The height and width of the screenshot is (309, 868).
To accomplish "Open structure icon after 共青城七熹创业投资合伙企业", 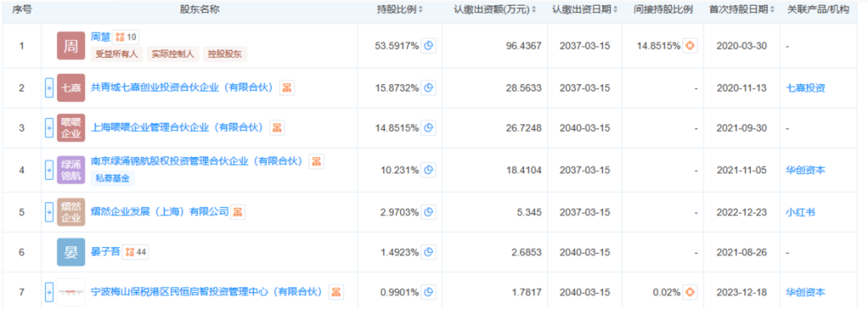I will tap(287, 88).
